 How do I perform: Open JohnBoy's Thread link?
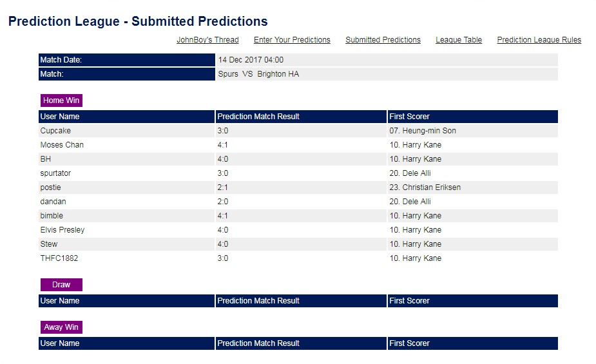pos(207,40)
